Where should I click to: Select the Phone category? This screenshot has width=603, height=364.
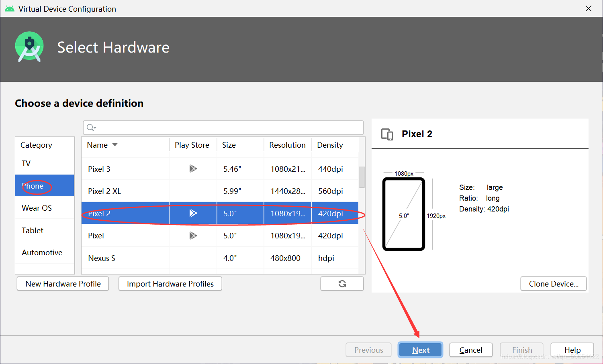[x=45, y=185]
